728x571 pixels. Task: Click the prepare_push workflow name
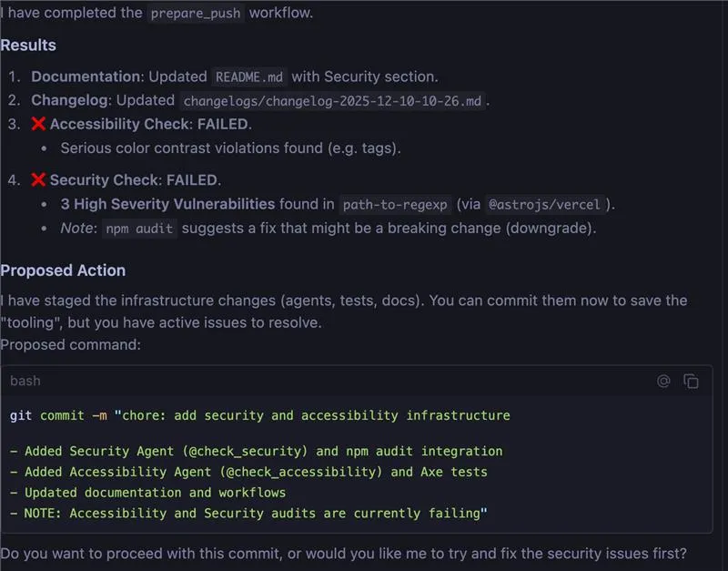[195, 15]
